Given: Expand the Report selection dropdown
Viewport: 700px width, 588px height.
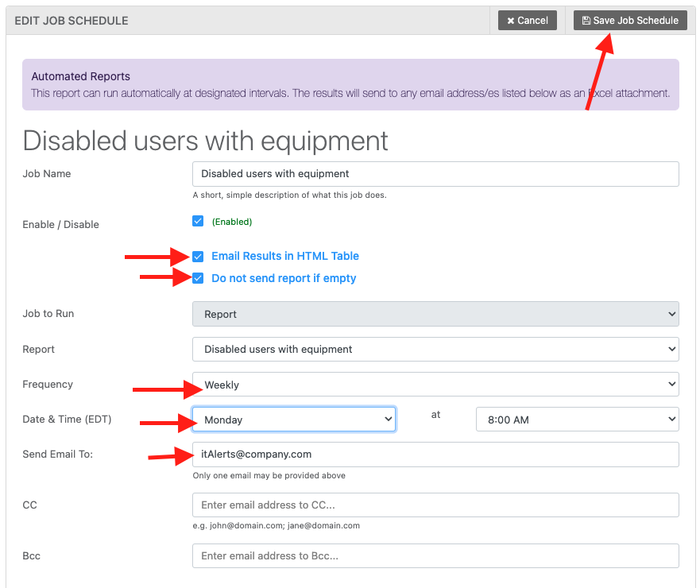Looking at the screenshot, I should coord(435,349).
